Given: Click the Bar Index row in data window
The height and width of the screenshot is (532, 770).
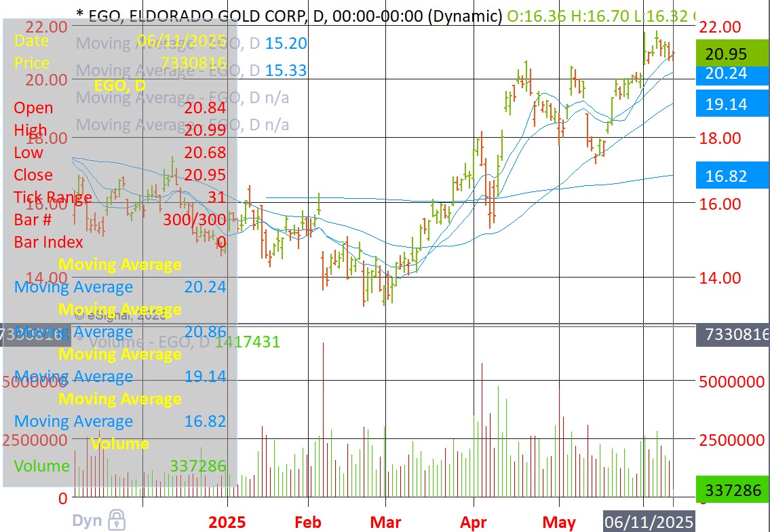Looking at the screenshot, I should pyautogui.click(x=120, y=242).
